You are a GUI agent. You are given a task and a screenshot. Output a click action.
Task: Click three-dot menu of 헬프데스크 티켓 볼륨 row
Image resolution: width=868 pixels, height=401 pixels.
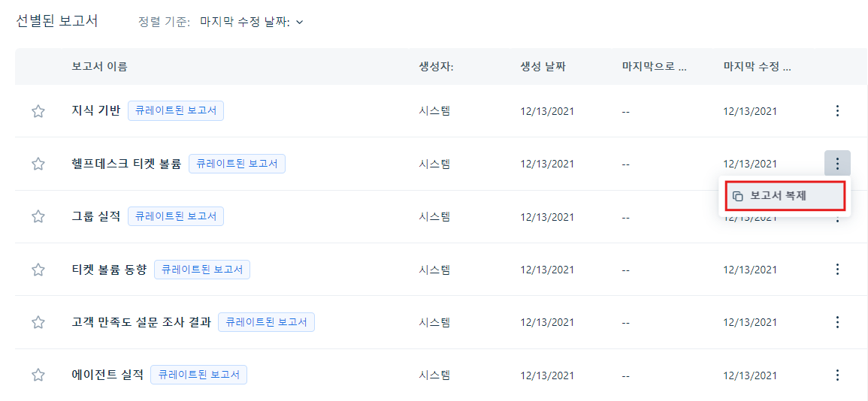(x=837, y=164)
